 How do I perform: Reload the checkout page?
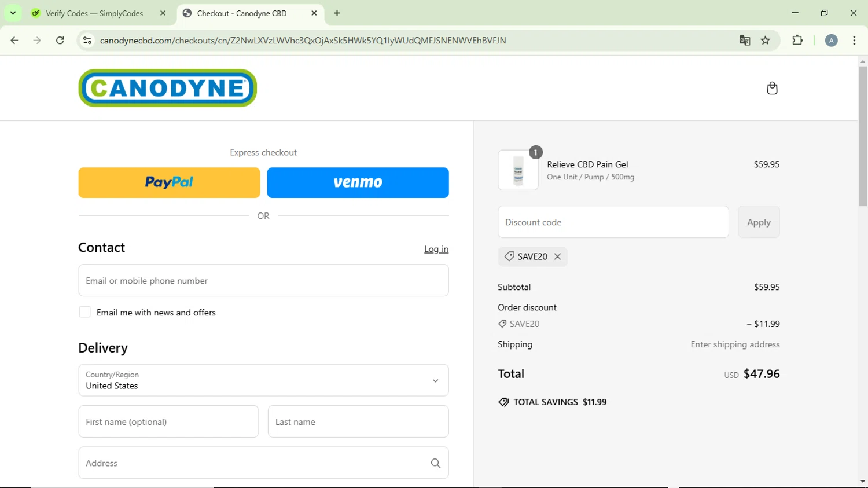click(x=60, y=41)
